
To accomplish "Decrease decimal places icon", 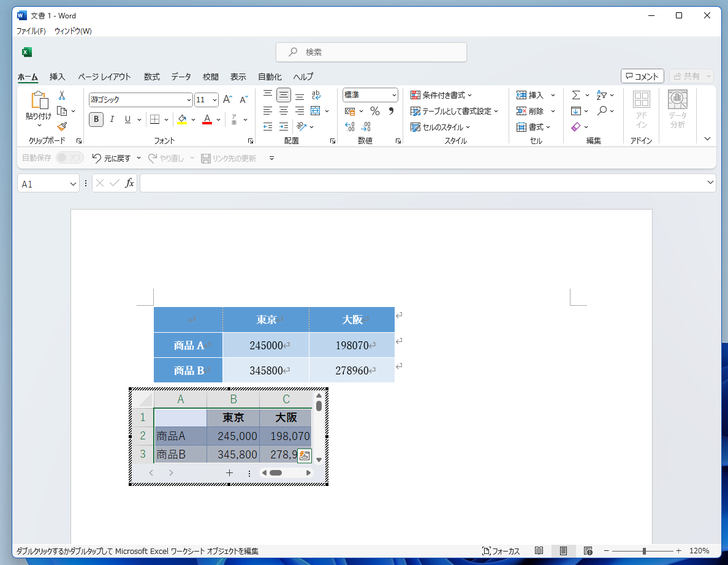I will click(366, 126).
